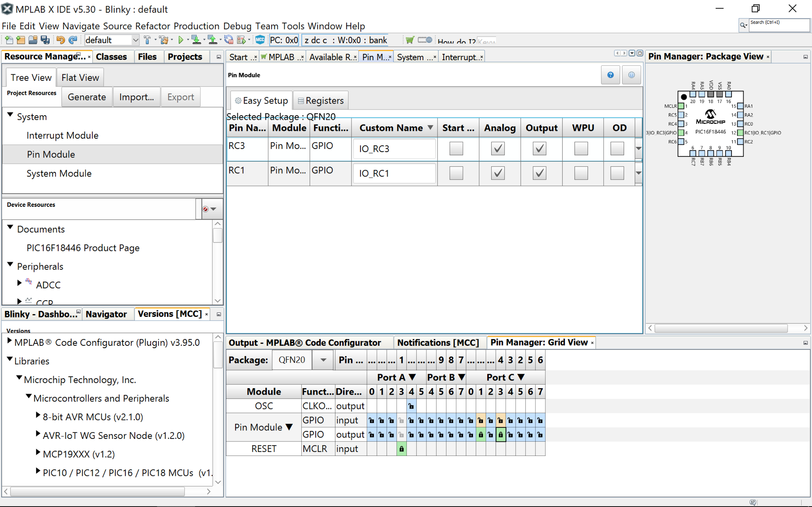Click the Undo arrow icon
The height and width of the screenshot is (507, 812).
click(x=60, y=40)
